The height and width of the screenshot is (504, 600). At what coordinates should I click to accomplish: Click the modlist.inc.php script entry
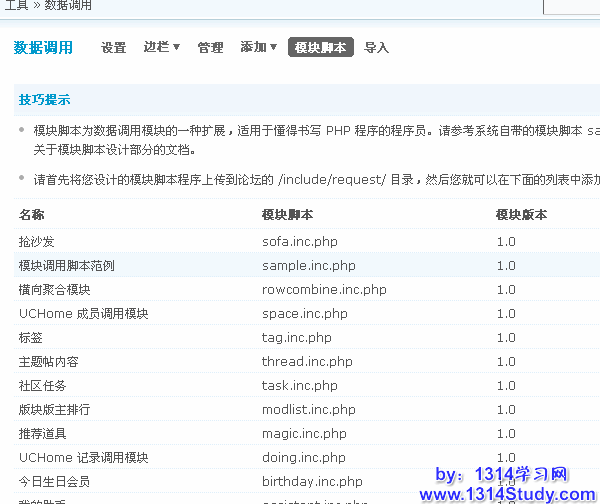pos(308,410)
